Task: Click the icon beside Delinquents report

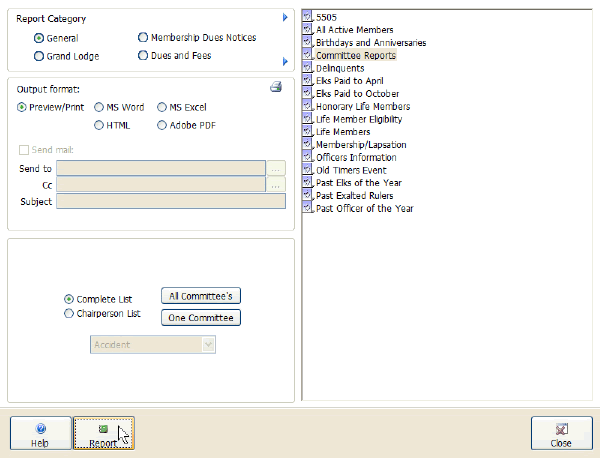Action: [x=307, y=69]
